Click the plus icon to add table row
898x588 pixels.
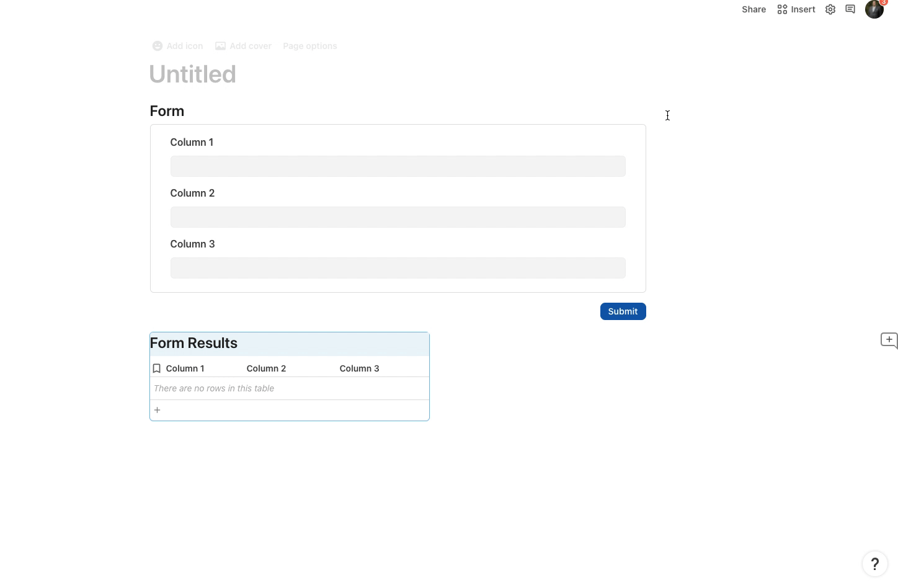tap(158, 410)
